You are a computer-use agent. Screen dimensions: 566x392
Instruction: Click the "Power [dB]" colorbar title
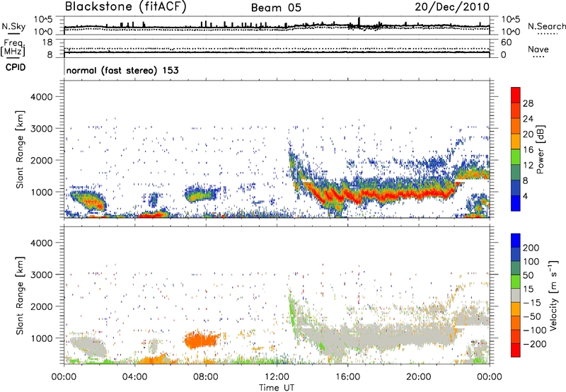(x=540, y=149)
